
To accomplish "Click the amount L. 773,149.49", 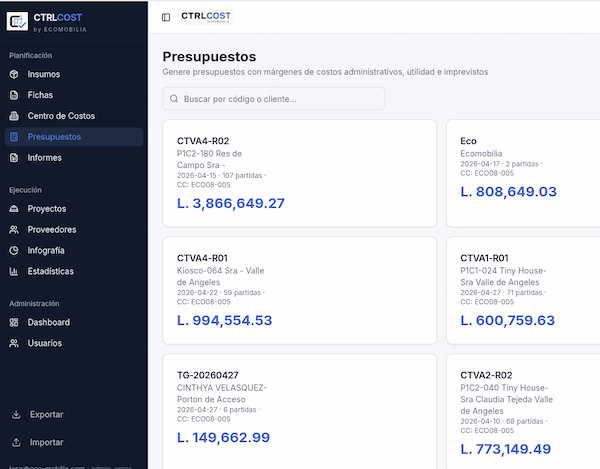I will coord(505,449).
